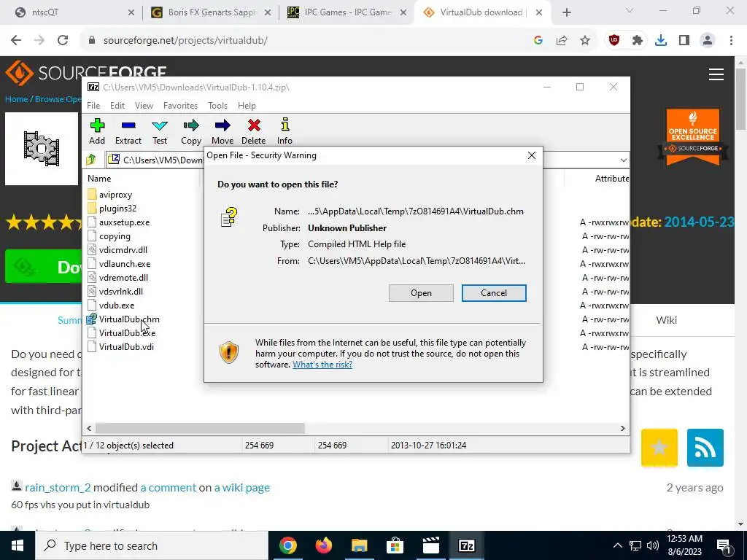The image size is (747, 560).
Task: Click the Wiki tab on SourceForge
Action: 667,321
